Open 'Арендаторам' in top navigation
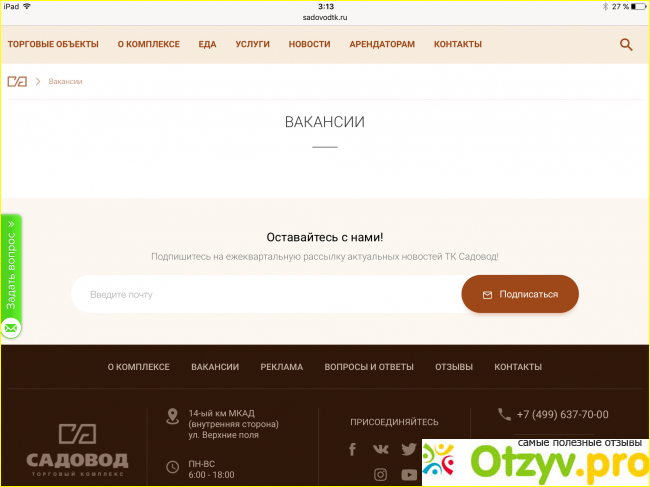The height and width of the screenshot is (487, 650). point(382,44)
